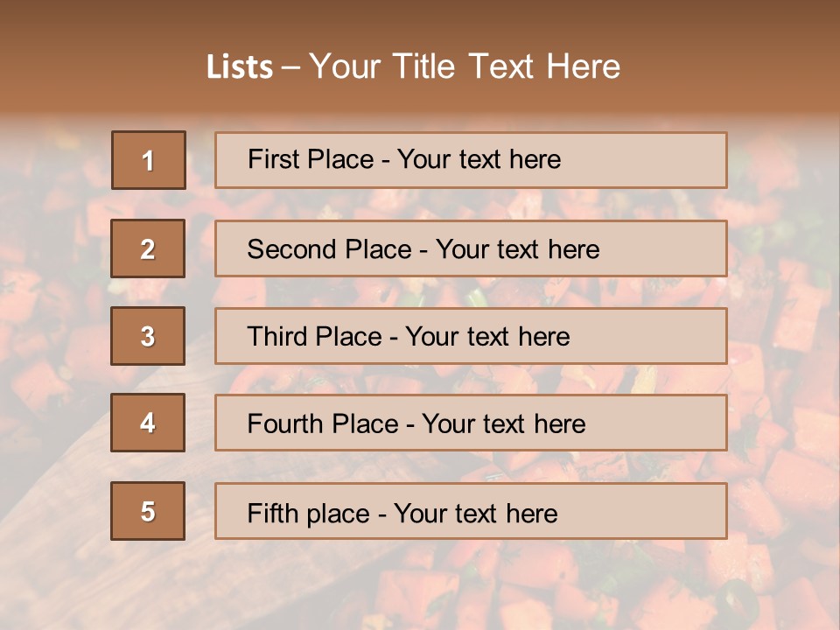Select the 'Second Place' label text

[x=328, y=249]
